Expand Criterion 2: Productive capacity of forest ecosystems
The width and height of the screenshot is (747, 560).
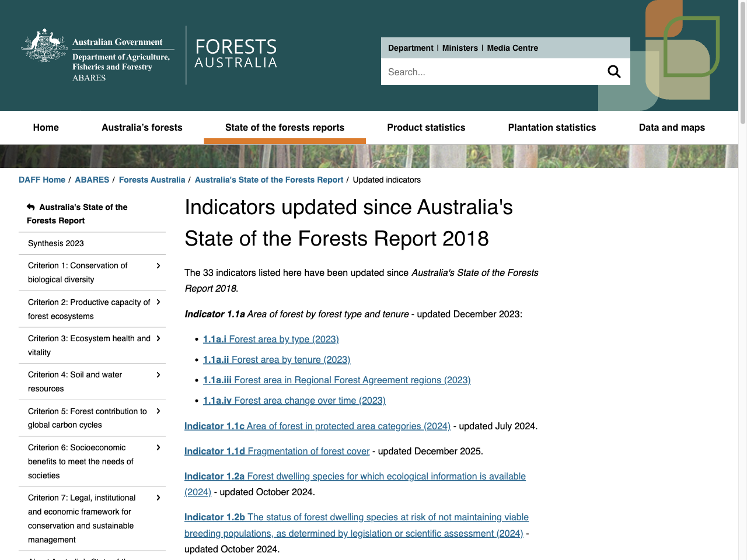coord(158,302)
